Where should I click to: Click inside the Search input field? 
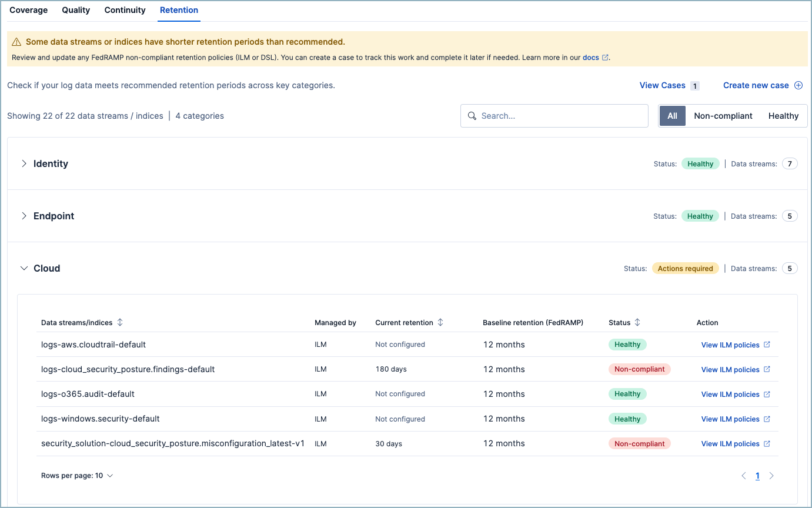click(x=559, y=116)
